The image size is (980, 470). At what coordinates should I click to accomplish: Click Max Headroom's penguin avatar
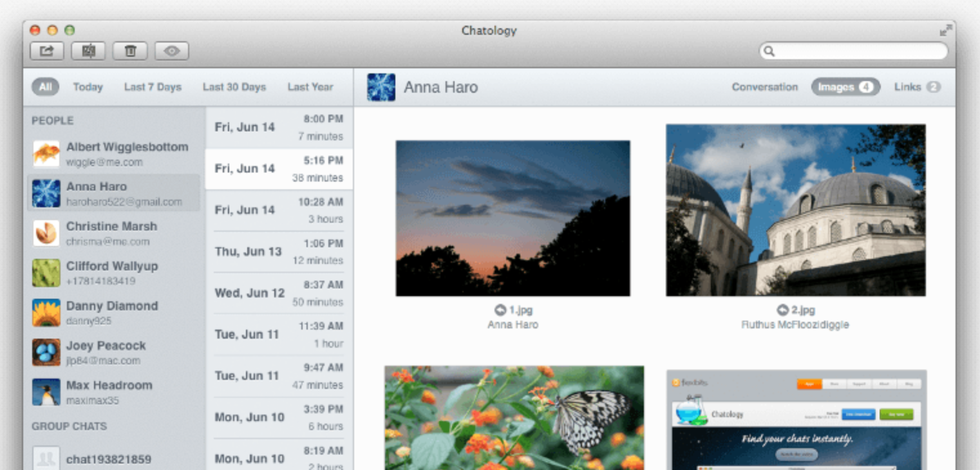(46, 392)
